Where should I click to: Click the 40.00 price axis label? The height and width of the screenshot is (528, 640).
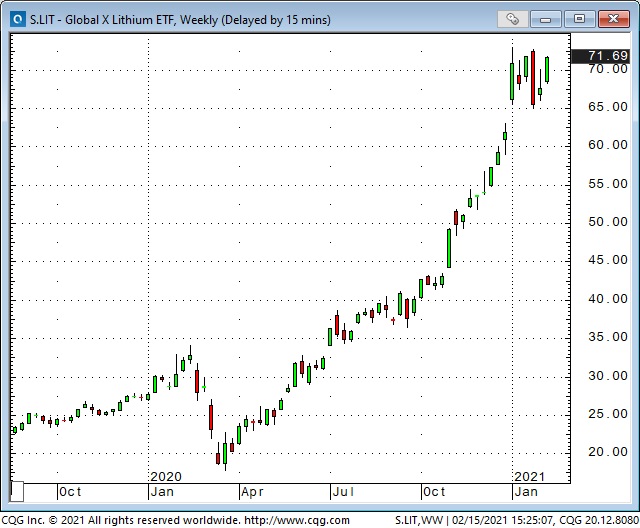[608, 299]
